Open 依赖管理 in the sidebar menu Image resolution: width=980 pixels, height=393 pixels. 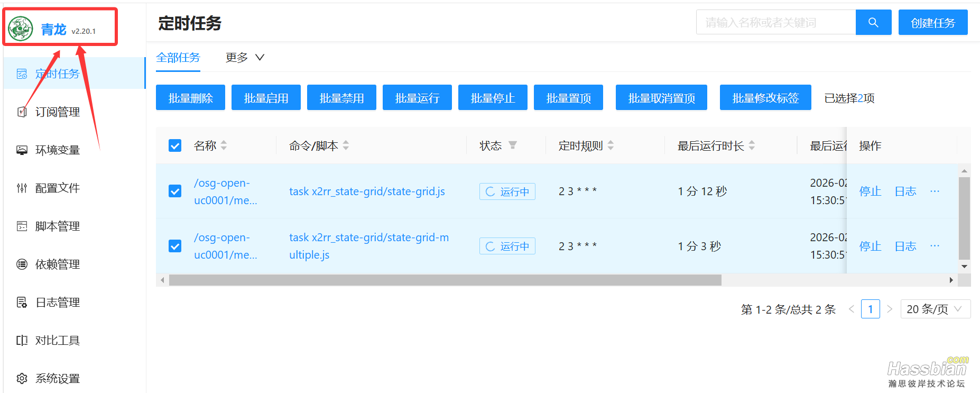75,264
